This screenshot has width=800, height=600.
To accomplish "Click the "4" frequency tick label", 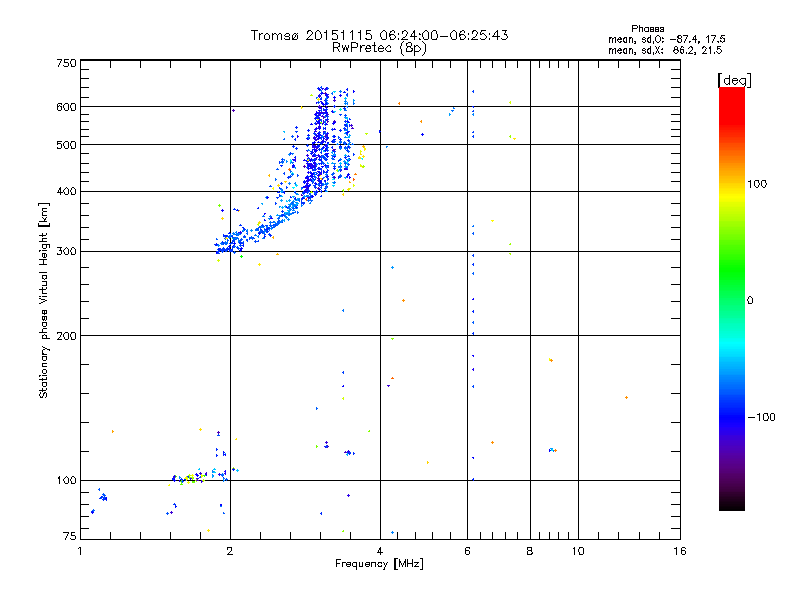I will pos(380,551).
